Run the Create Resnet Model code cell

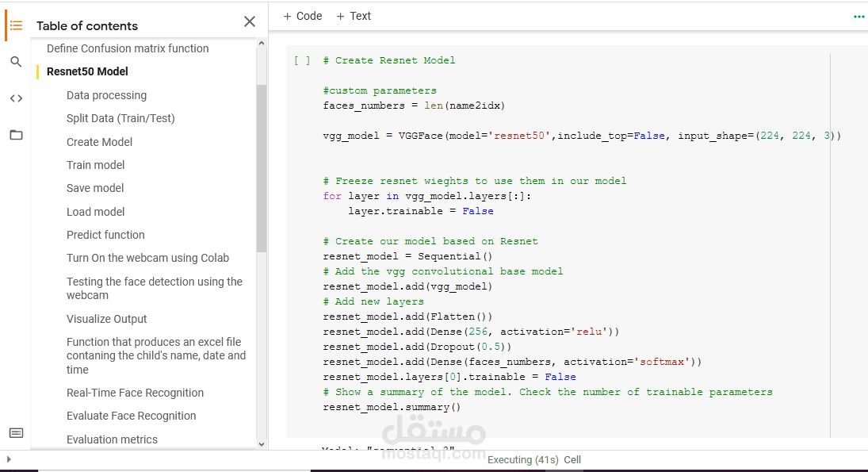(x=302, y=61)
